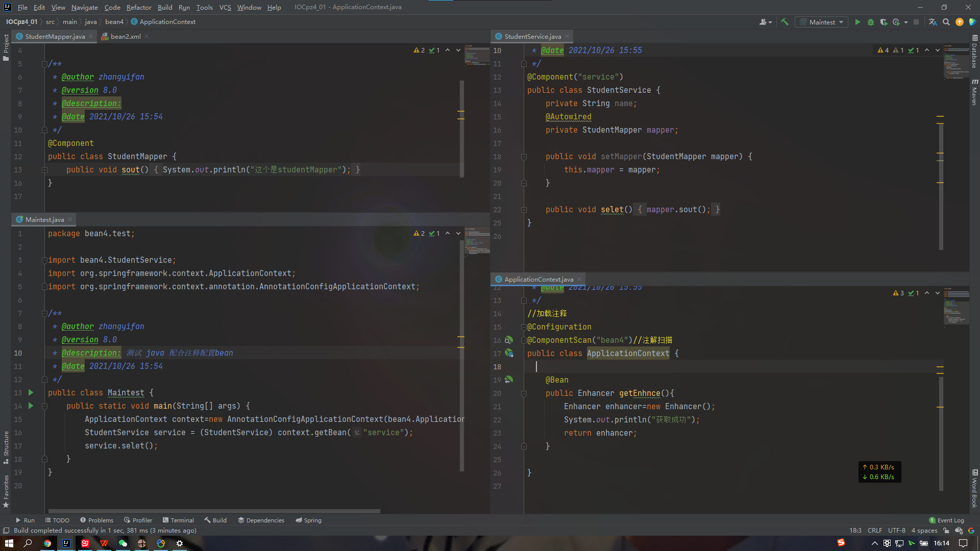Open the Refactor menu

pos(139,7)
